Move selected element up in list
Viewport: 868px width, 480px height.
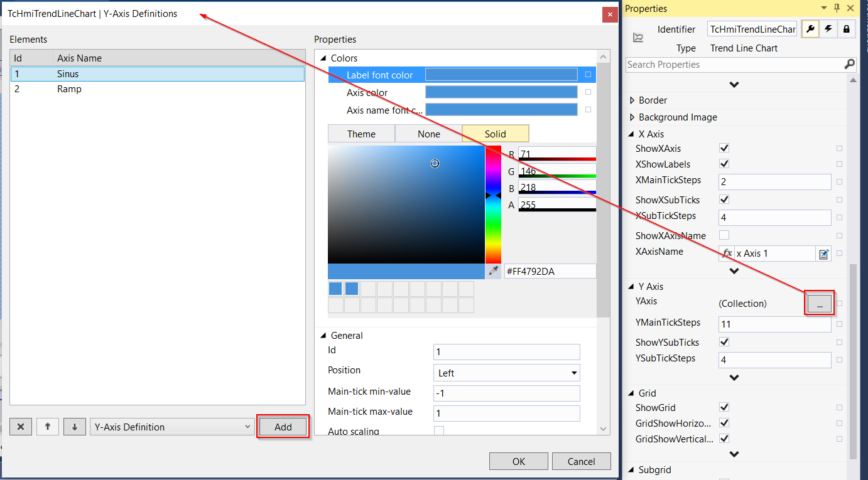click(x=48, y=427)
